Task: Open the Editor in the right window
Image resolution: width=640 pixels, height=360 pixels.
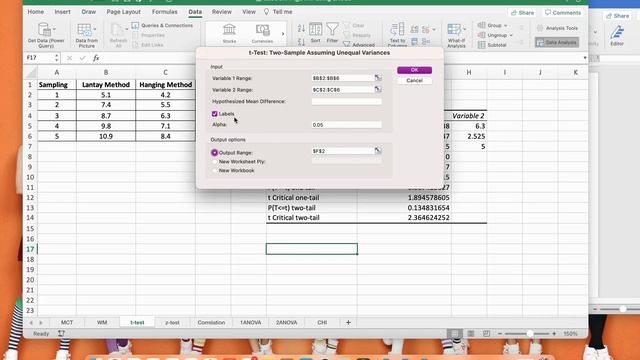Action: point(617,35)
